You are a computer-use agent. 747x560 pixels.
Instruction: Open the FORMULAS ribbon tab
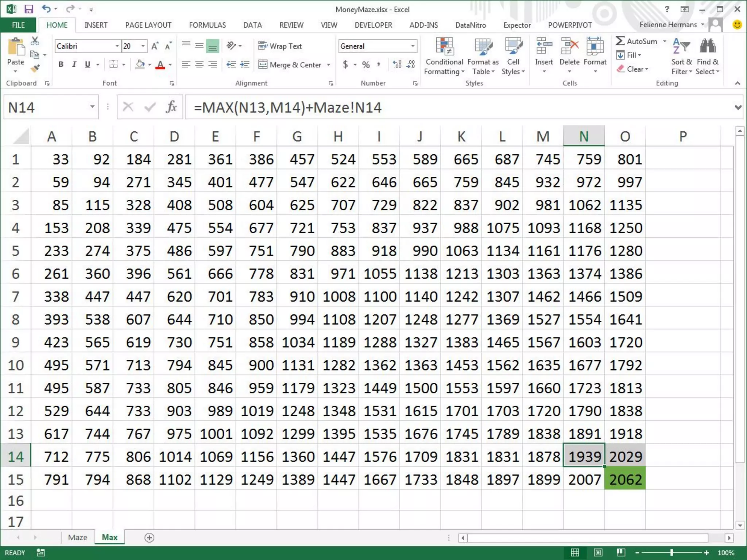pyautogui.click(x=207, y=25)
